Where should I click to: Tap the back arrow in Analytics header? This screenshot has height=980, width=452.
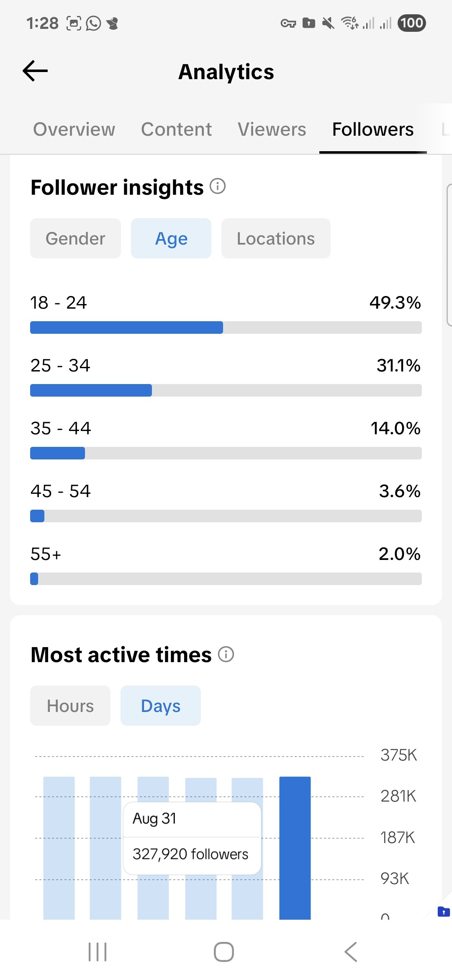coord(36,71)
